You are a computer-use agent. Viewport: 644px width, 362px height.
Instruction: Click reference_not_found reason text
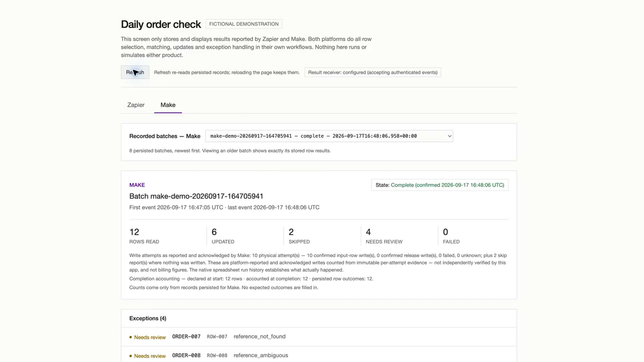click(260, 337)
